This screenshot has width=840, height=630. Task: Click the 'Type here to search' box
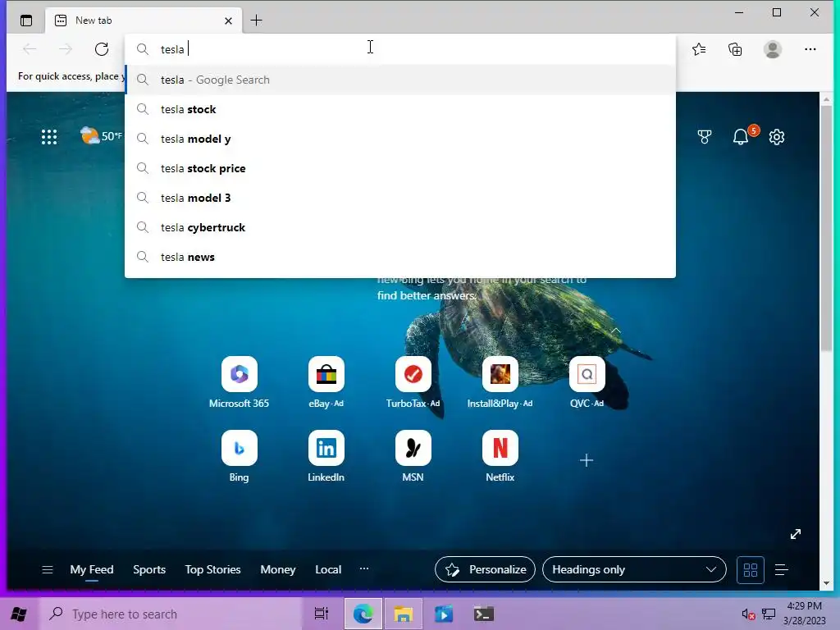171,614
